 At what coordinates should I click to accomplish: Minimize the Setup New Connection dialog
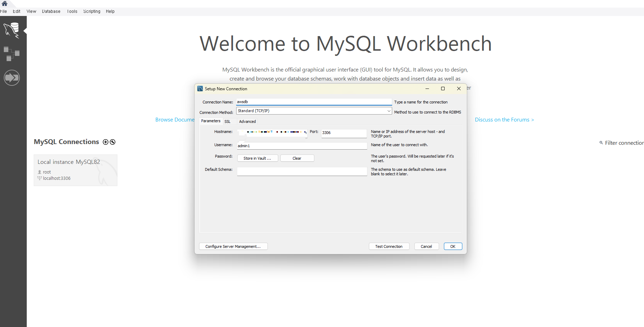(427, 89)
